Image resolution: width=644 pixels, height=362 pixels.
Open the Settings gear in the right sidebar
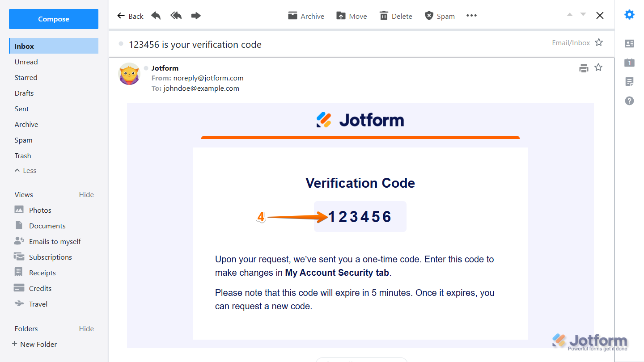[x=629, y=14]
